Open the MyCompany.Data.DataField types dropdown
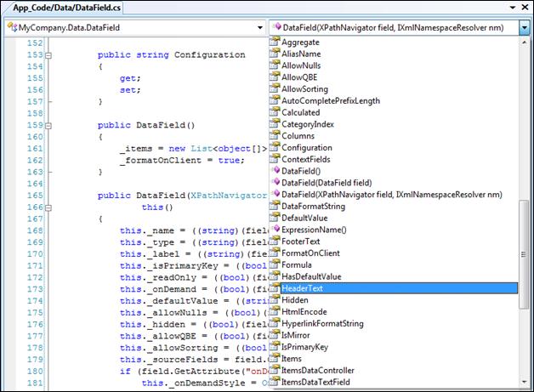Image resolution: width=534 pixels, height=392 pixels. pyautogui.click(x=258, y=28)
